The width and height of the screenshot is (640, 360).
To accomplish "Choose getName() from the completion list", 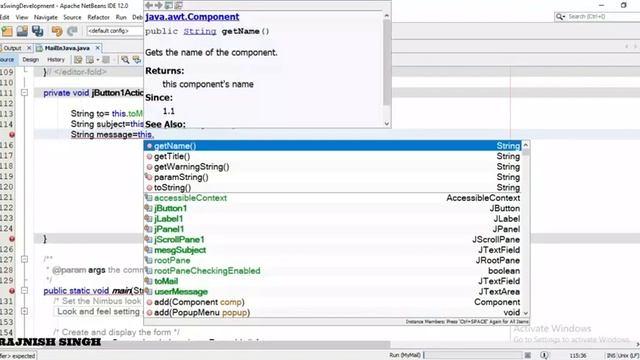I will (x=333, y=146).
